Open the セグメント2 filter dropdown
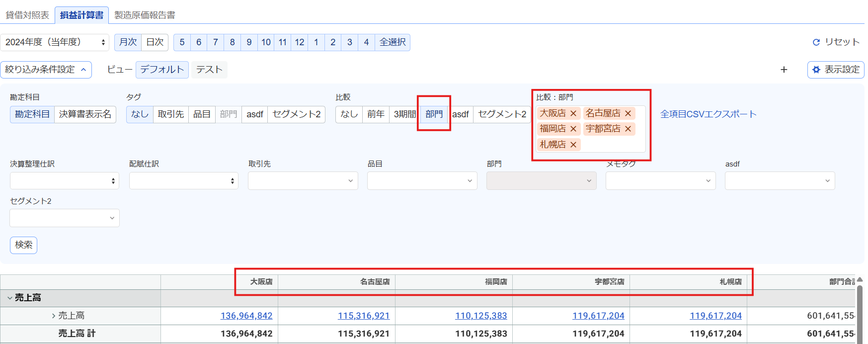The width and height of the screenshot is (868, 344). tap(65, 218)
